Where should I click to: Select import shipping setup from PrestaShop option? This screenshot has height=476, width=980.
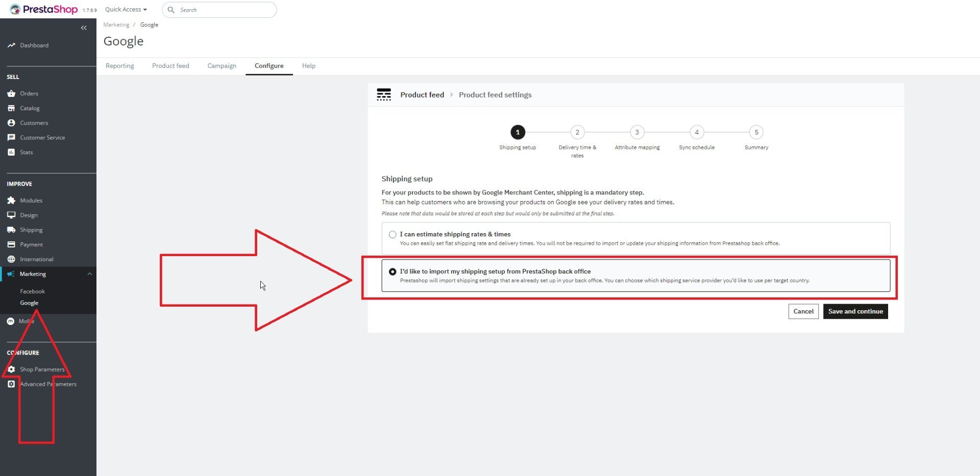(x=393, y=272)
